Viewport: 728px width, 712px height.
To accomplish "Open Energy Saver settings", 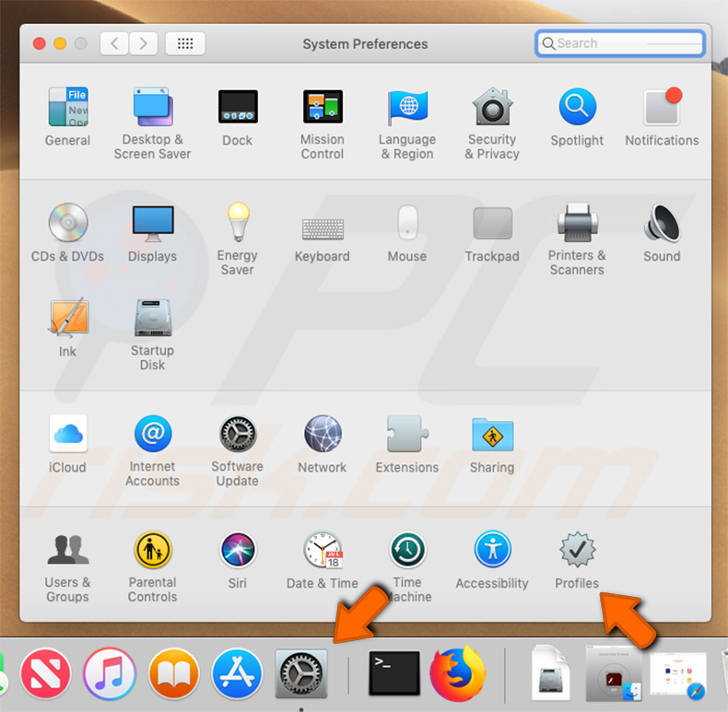I will (x=238, y=222).
